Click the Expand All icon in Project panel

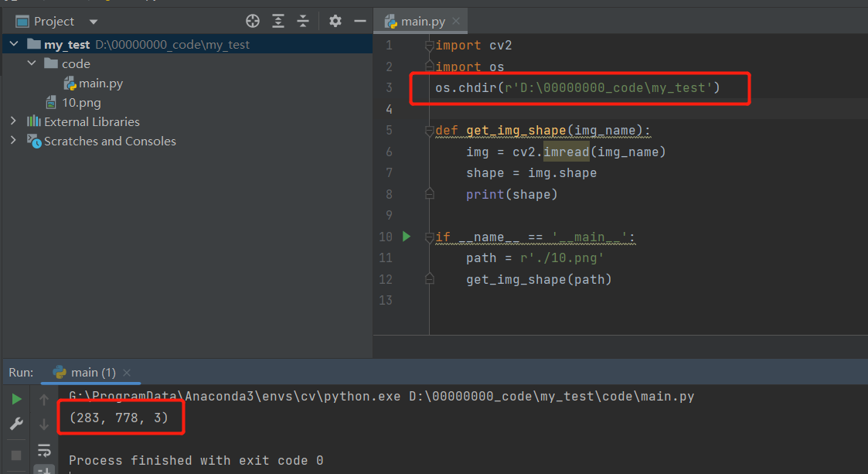(x=278, y=21)
